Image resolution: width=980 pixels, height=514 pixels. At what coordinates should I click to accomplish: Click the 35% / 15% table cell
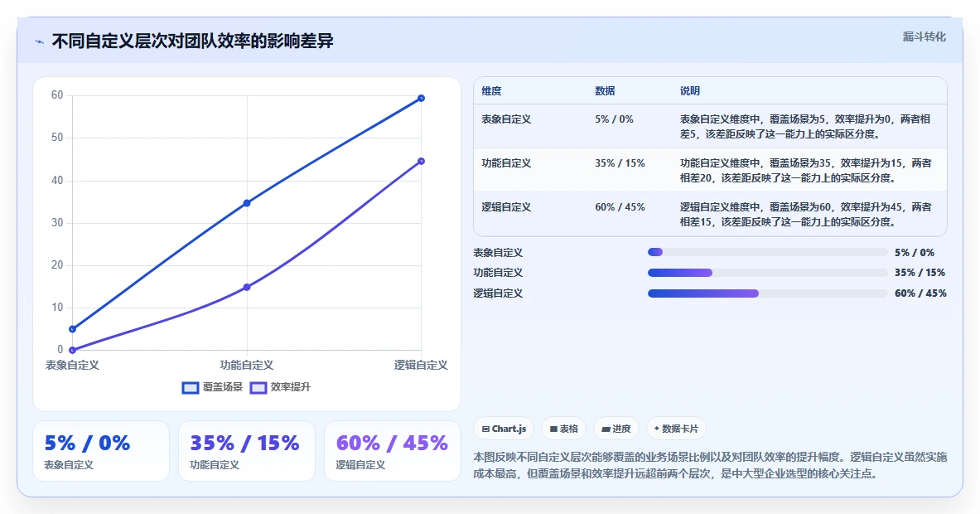click(x=620, y=163)
